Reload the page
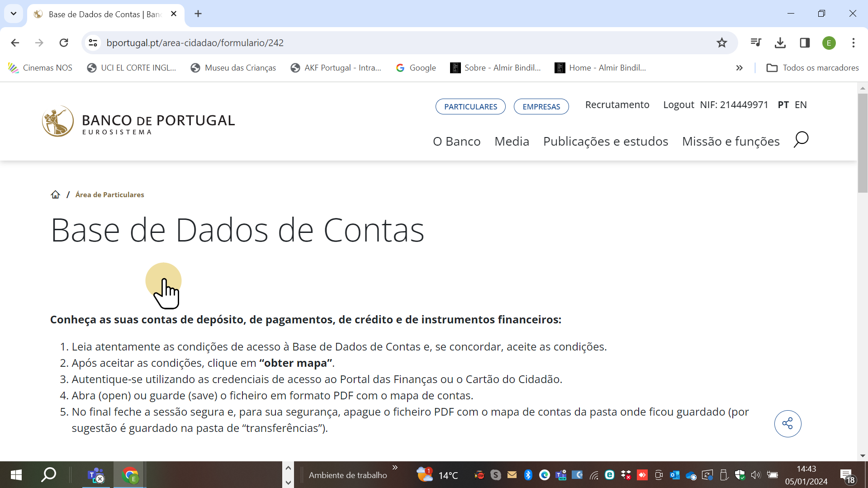Screen dimensions: 868x488 click(64, 43)
